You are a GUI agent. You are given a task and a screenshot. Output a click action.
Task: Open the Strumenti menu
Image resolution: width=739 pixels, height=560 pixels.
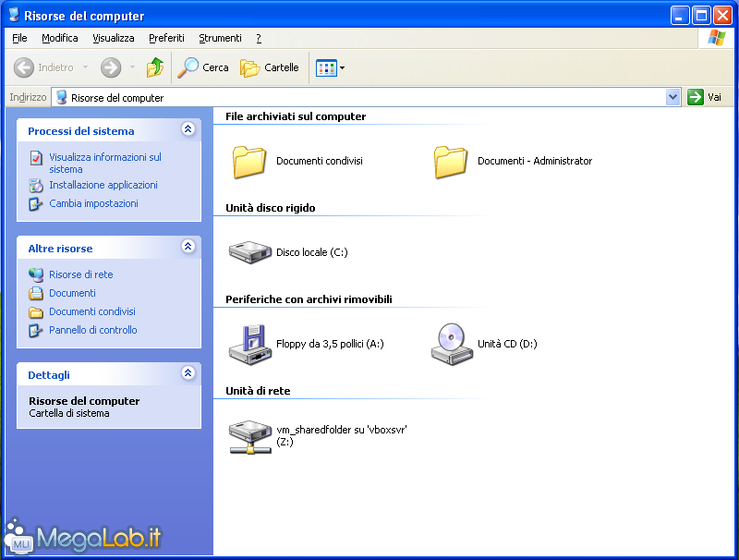click(x=220, y=38)
